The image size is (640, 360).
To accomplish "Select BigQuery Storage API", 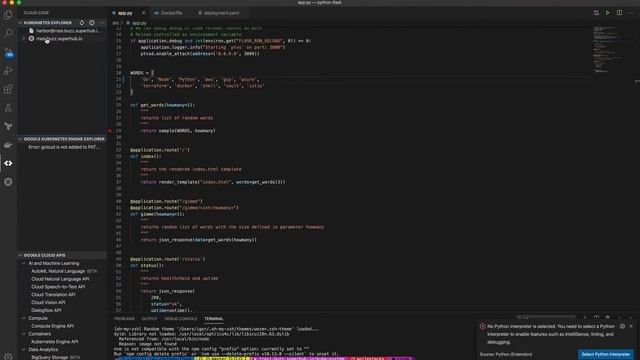I will pyautogui.click(x=56, y=357).
